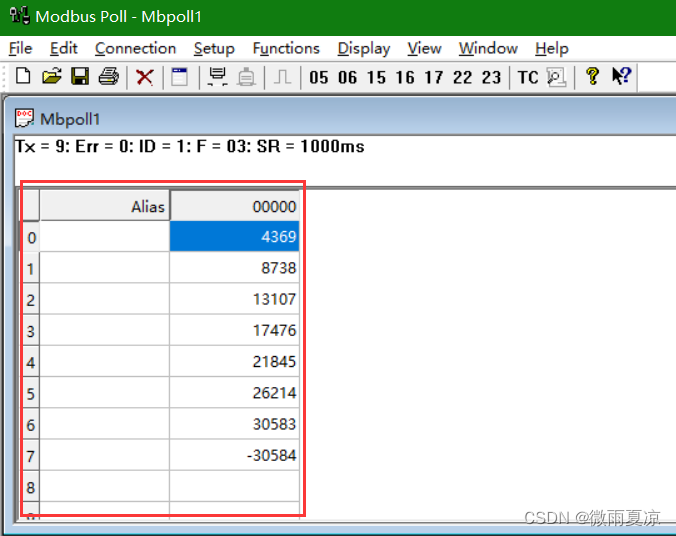Open the Functions menu
This screenshot has height=536, width=676.
point(286,48)
